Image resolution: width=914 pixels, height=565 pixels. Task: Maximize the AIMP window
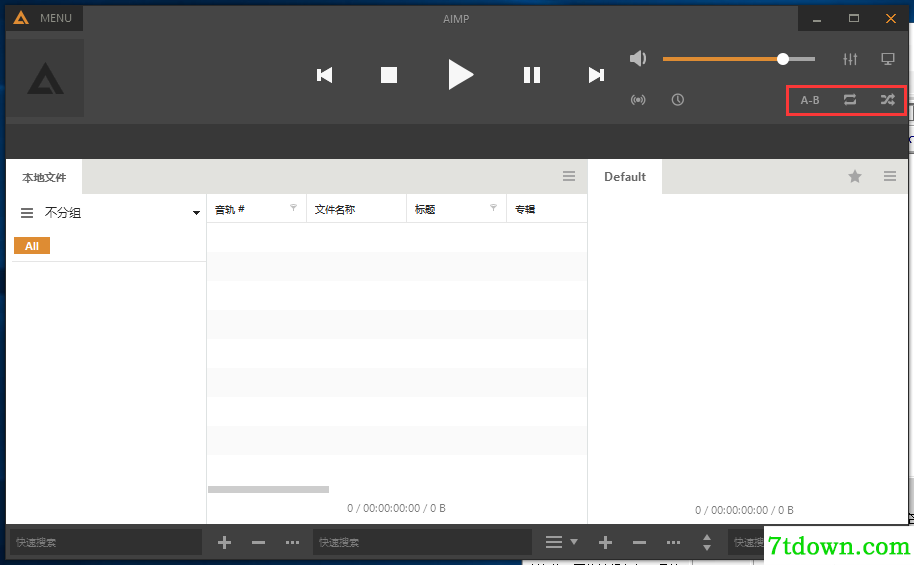pyautogui.click(x=854, y=19)
